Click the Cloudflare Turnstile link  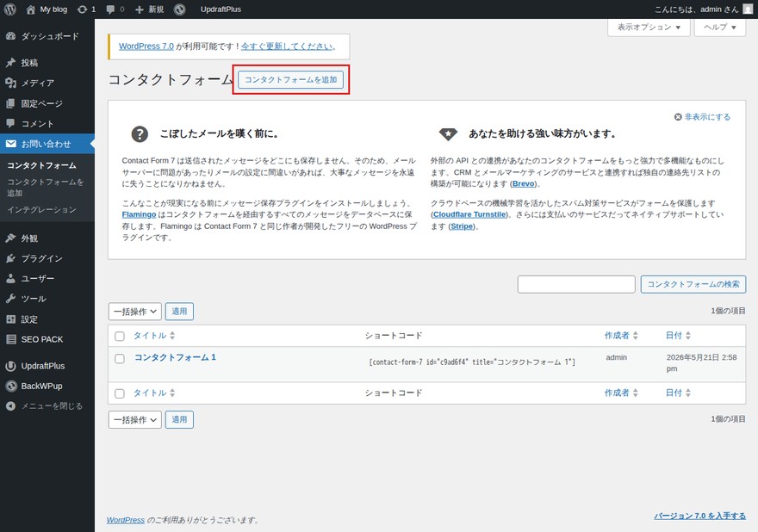[x=469, y=214]
